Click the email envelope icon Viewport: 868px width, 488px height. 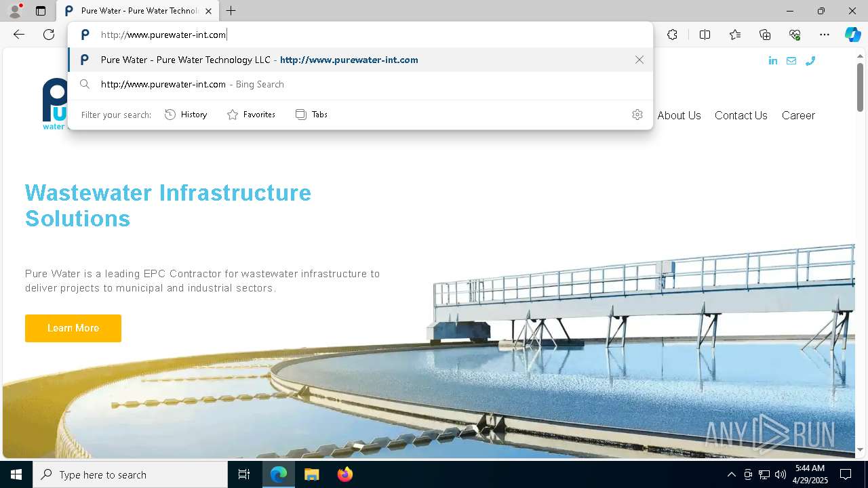click(791, 60)
